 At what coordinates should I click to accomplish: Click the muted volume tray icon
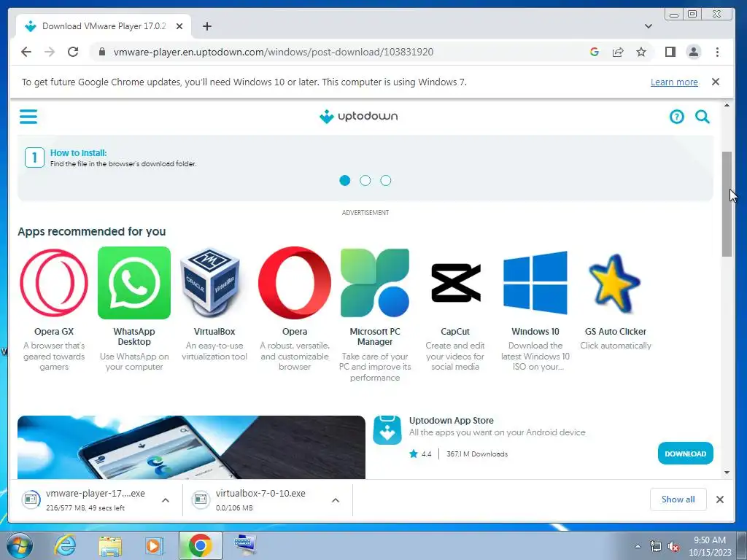(x=673, y=546)
